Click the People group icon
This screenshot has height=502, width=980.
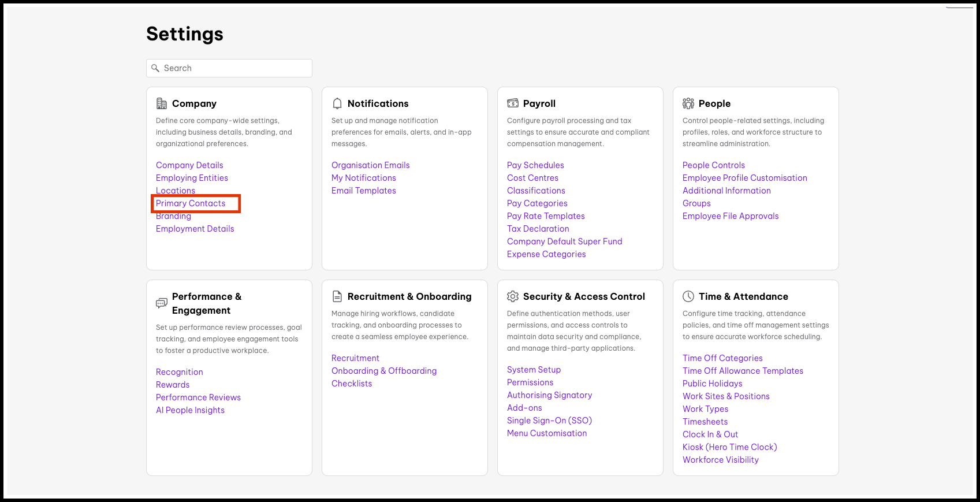click(x=688, y=103)
